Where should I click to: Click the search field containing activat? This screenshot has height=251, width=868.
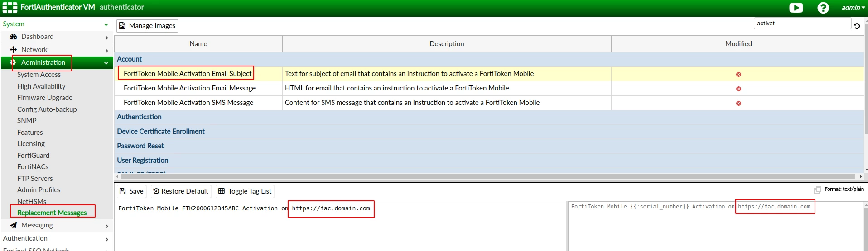802,24
